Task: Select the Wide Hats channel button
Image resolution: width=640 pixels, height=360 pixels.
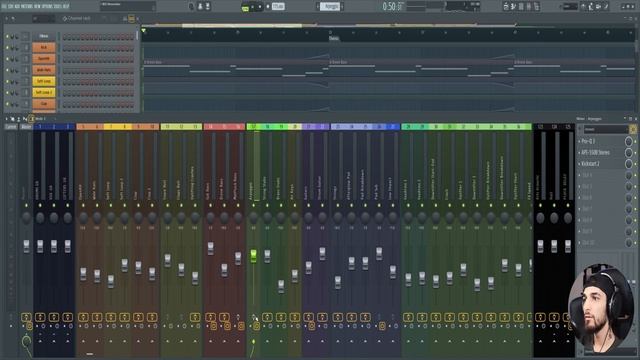Action: 44,70
